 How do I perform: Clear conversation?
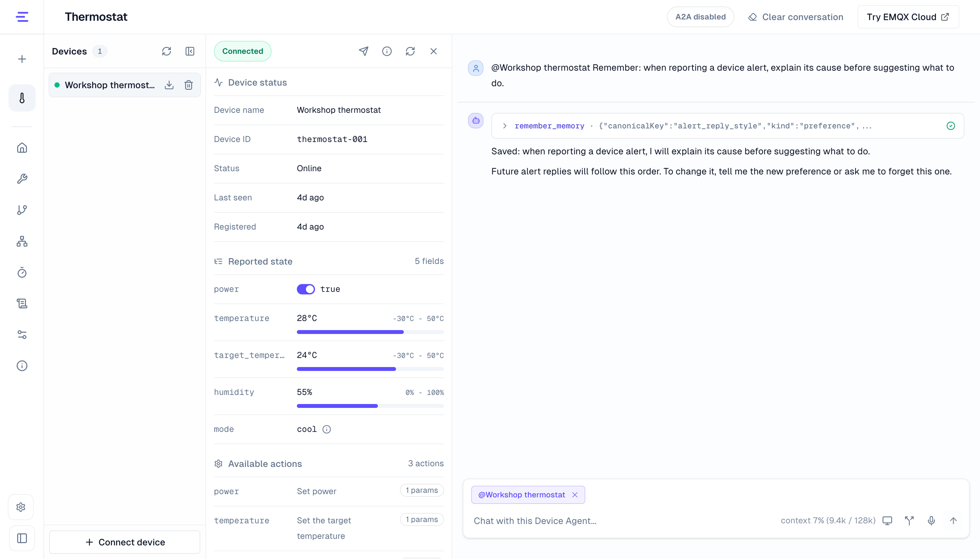click(x=796, y=17)
